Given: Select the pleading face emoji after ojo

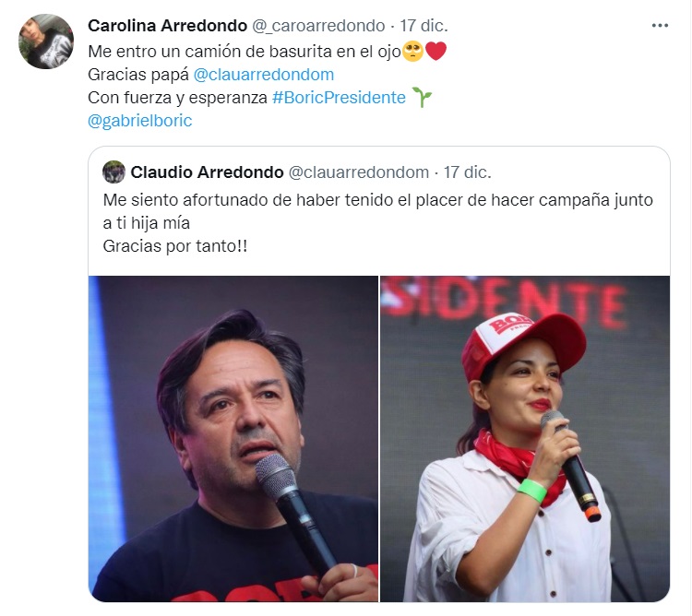Looking at the screenshot, I should click(x=412, y=52).
